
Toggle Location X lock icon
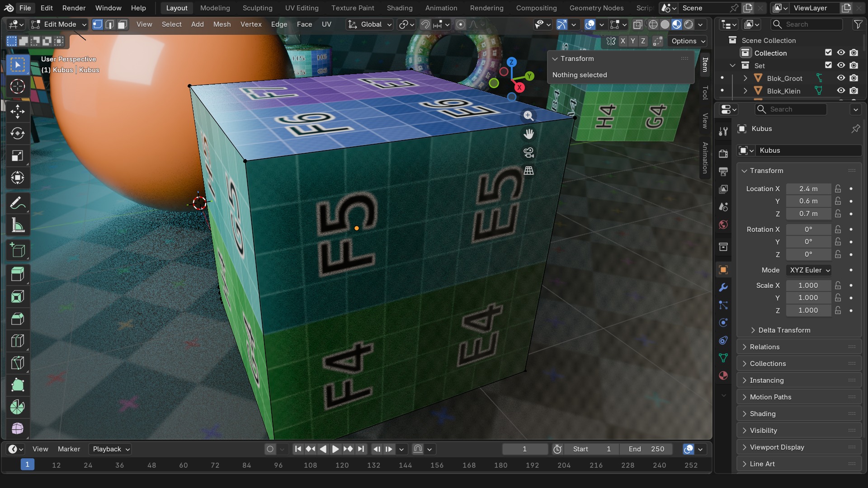[x=838, y=189]
